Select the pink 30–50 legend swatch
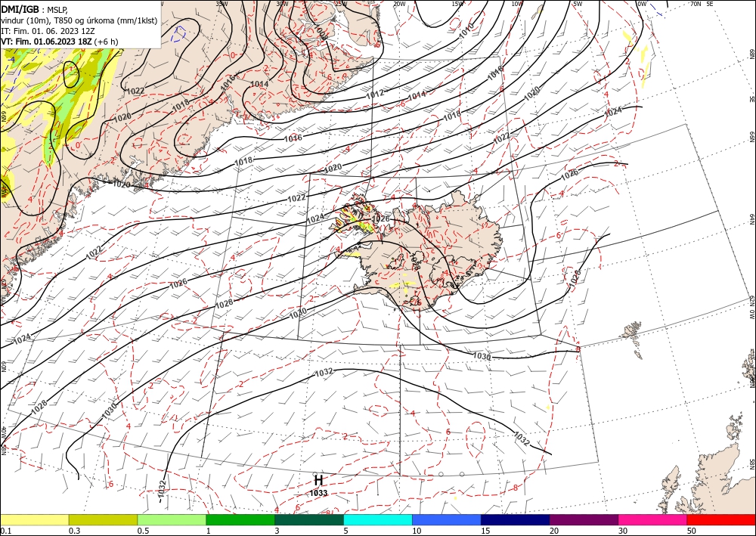 (x=653, y=519)
